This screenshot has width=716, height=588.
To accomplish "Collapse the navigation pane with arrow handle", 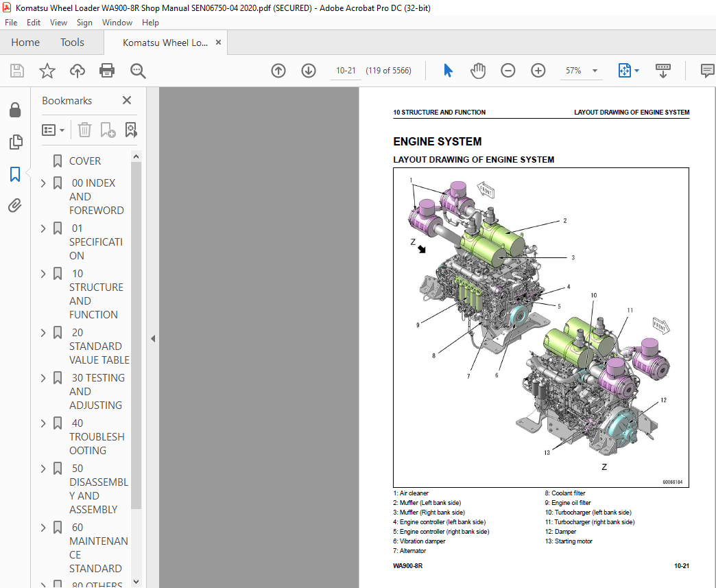I will [x=153, y=338].
